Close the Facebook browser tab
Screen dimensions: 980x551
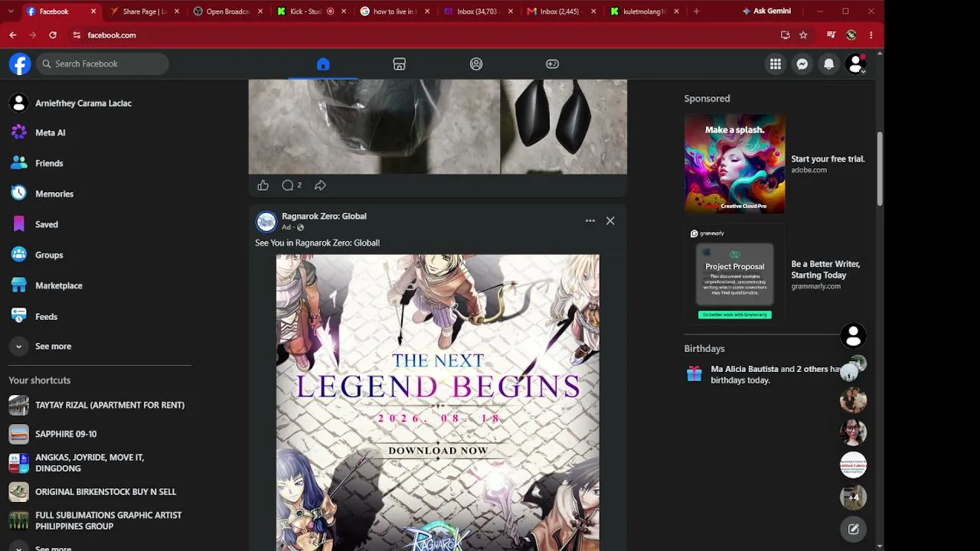pyautogui.click(x=93, y=11)
